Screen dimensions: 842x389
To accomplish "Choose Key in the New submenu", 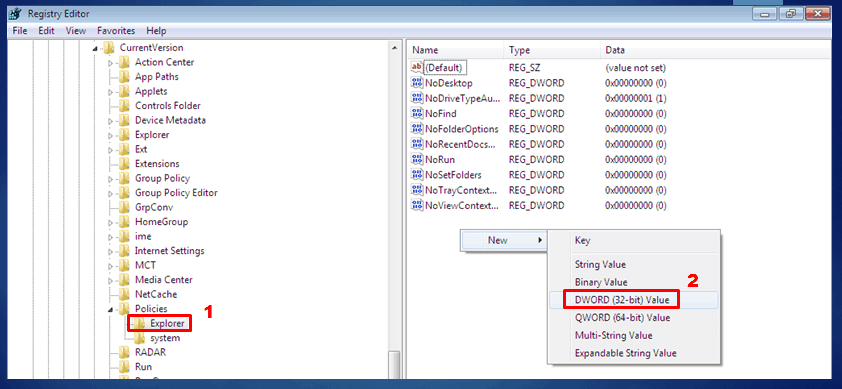I will 582,240.
